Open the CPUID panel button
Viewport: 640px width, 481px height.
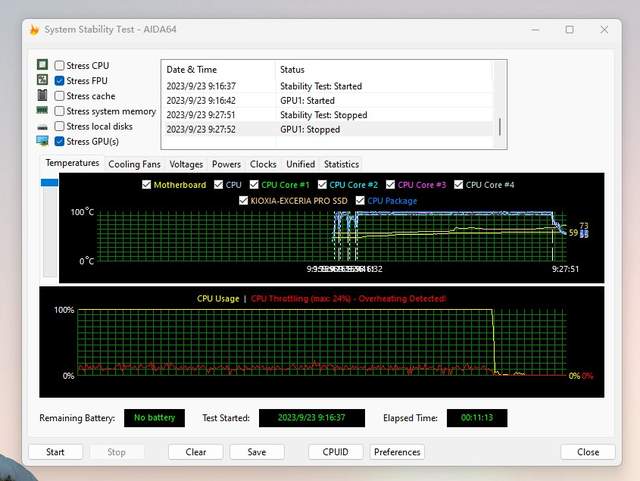(x=336, y=452)
